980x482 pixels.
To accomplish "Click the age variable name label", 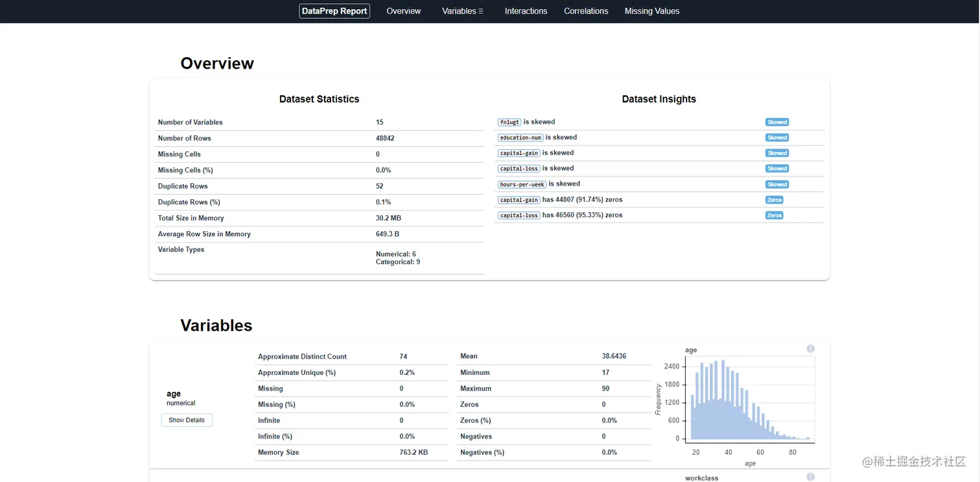I will pos(174,394).
